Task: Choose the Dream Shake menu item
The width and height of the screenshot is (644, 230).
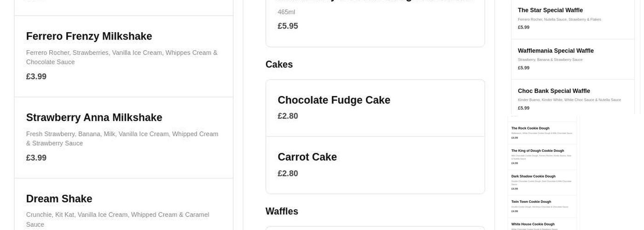Action: pos(59,199)
